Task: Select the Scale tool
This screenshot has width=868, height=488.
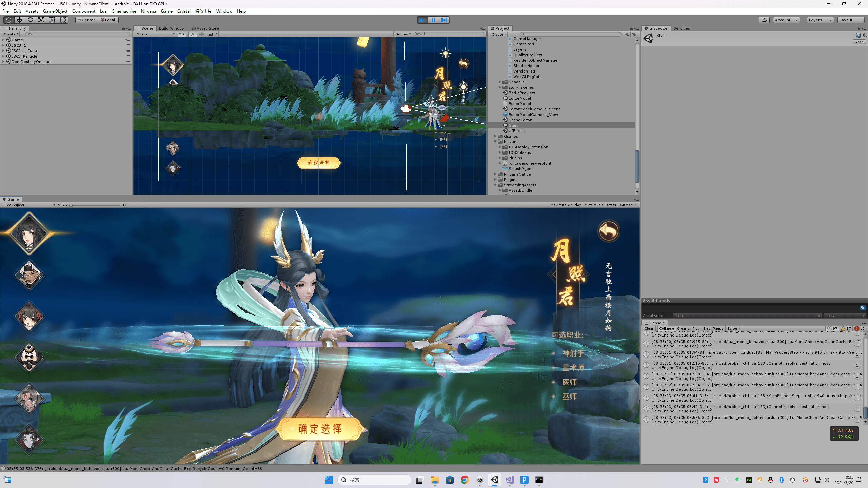Action: (41, 20)
